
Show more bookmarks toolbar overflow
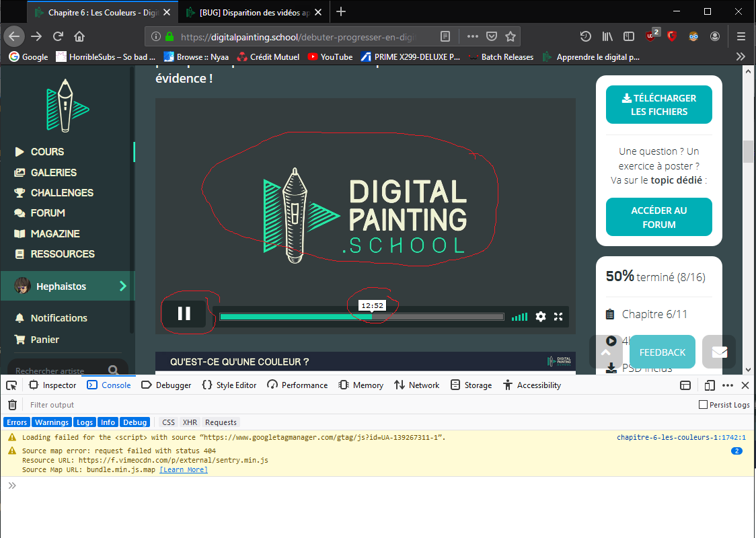pyautogui.click(x=741, y=57)
